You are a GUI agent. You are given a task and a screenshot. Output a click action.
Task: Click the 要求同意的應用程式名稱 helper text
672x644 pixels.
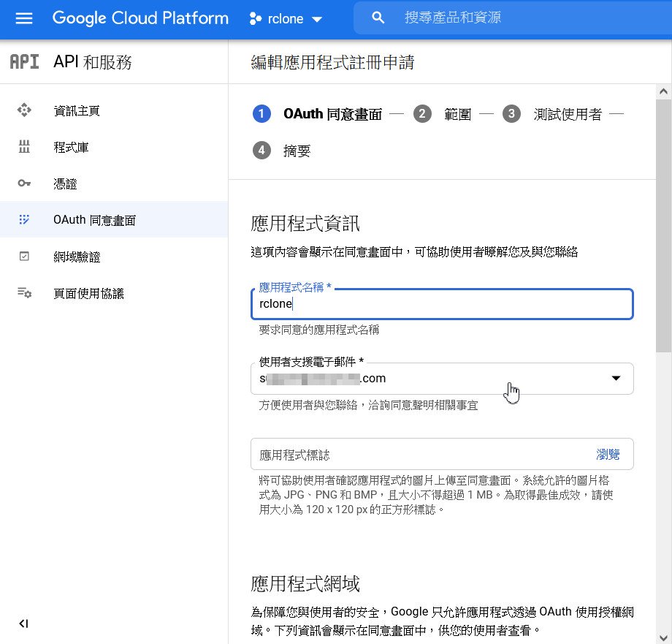[x=319, y=330]
